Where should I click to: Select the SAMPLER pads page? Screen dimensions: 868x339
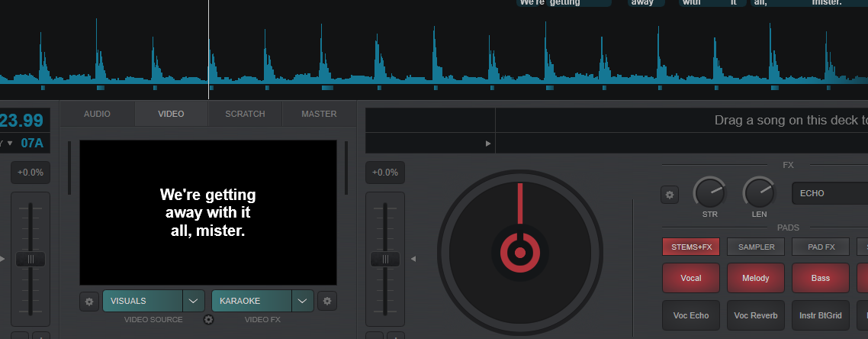[756, 247]
